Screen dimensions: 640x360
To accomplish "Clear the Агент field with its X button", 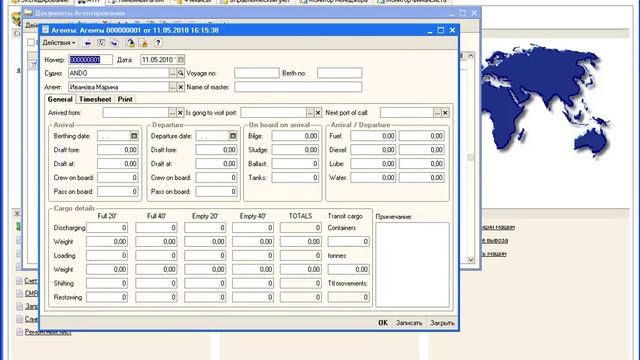I will coord(181,87).
